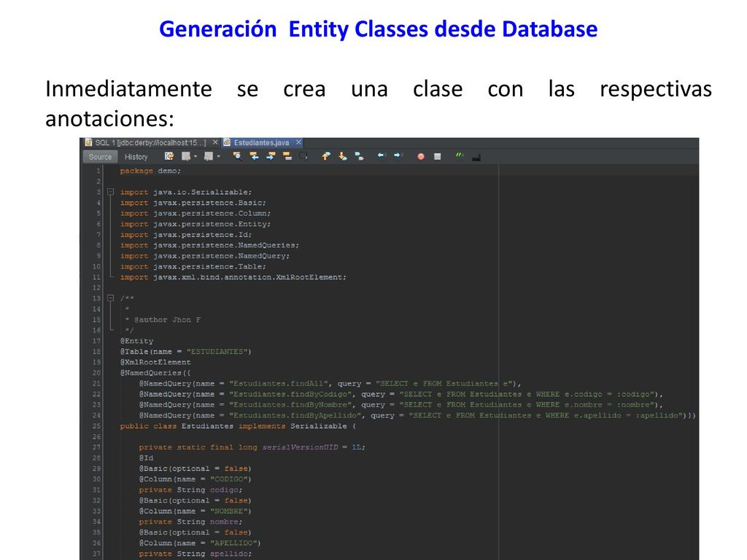Click 'public class Estudiantes implements Serializable' line

coord(239,426)
